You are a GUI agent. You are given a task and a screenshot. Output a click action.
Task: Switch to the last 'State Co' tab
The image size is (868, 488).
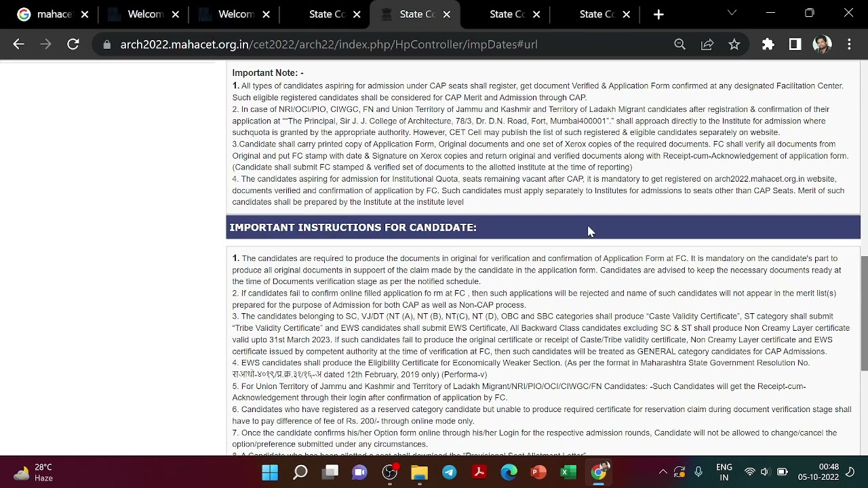[597, 14]
